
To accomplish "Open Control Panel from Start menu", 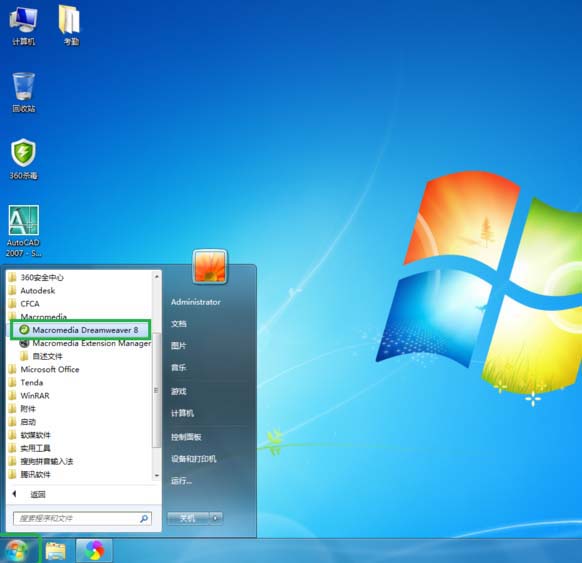I will (186, 437).
